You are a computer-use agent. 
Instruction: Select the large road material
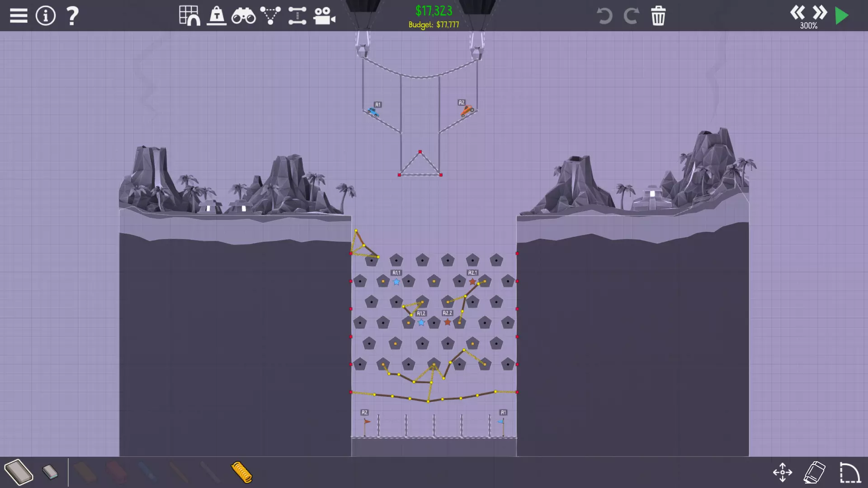(19, 472)
